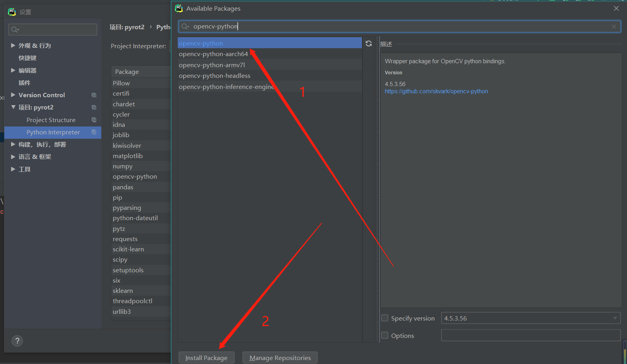This screenshot has width=627, height=364.
Task: Click copy icon beside Project Structure
Action: [94, 120]
